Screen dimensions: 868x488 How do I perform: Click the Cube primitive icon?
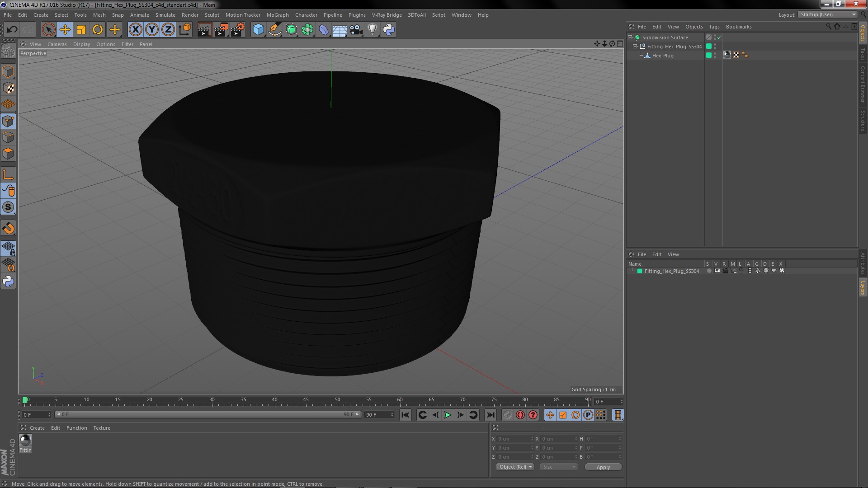pos(258,30)
